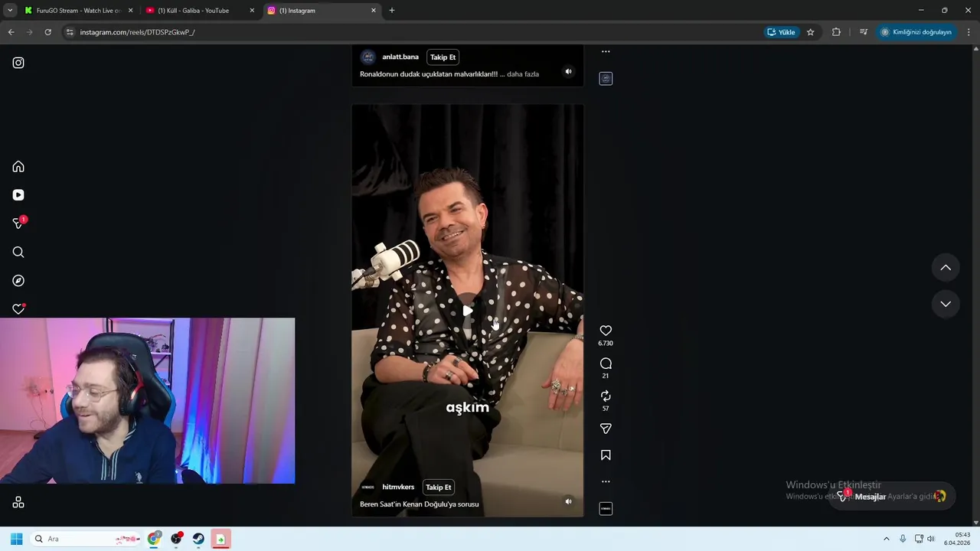This screenshot has width=980, height=551.
Task: Go to next reel with down arrow
Action: (946, 304)
